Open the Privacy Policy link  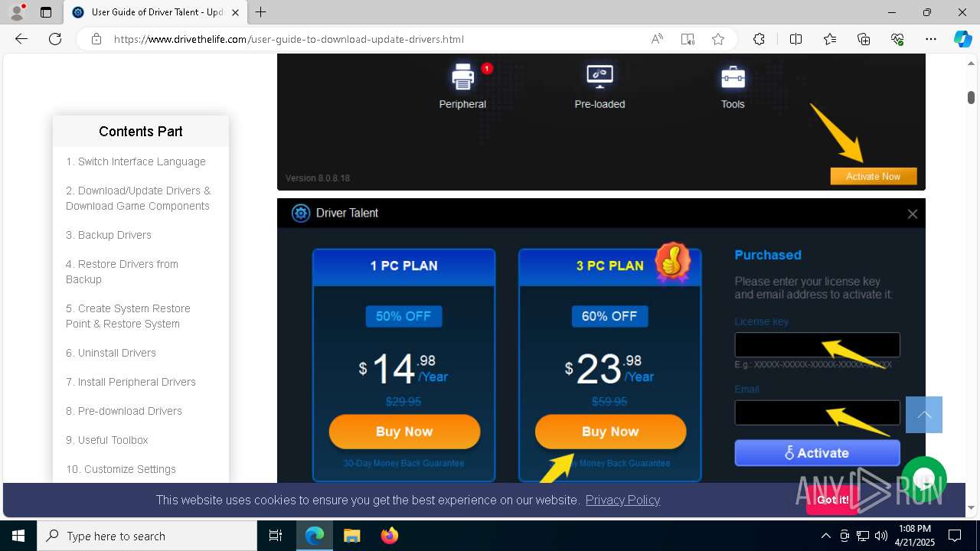[x=622, y=500]
